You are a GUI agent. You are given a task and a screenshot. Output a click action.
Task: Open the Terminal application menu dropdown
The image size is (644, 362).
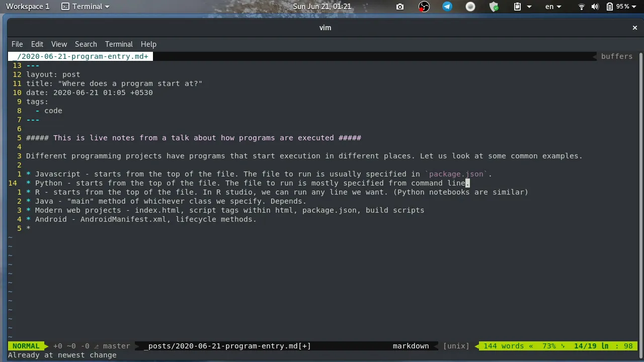point(85,7)
